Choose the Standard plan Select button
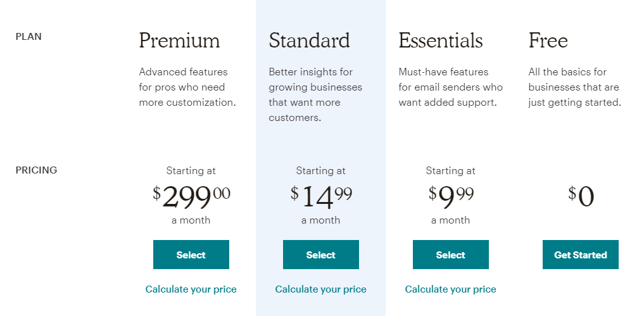Image resolution: width=644 pixels, height=316 pixels. [321, 255]
